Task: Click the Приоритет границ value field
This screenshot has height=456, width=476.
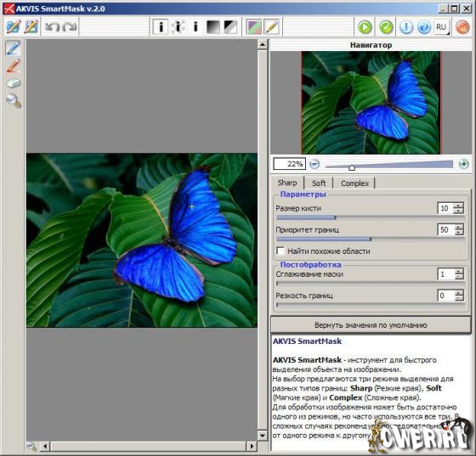Action: (445, 229)
